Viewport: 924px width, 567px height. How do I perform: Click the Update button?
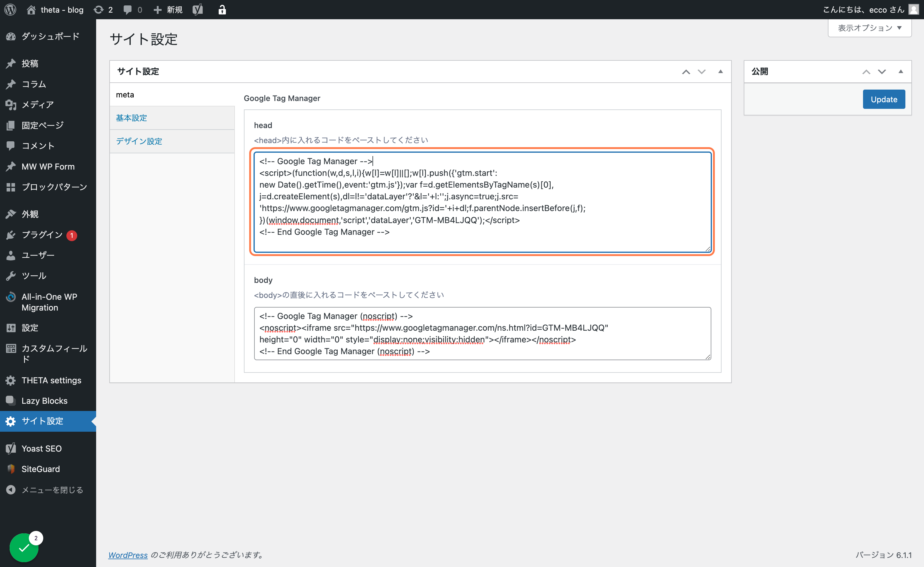[x=884, y=100]
